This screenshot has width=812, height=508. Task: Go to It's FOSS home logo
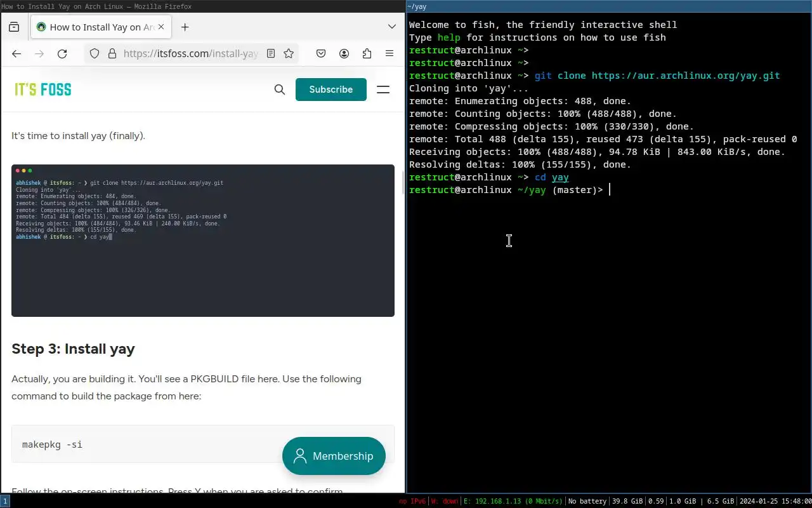(x=43, y=90)
